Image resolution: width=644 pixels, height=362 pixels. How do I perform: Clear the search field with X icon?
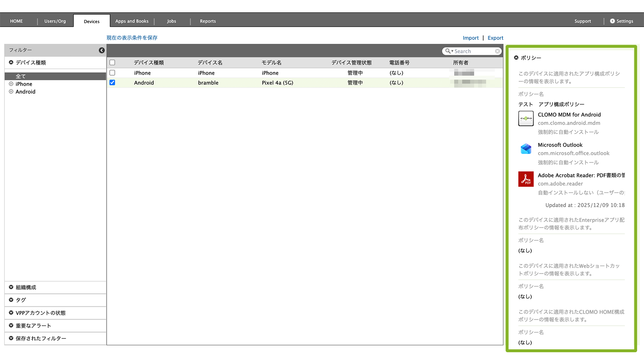tap(497, 51)
